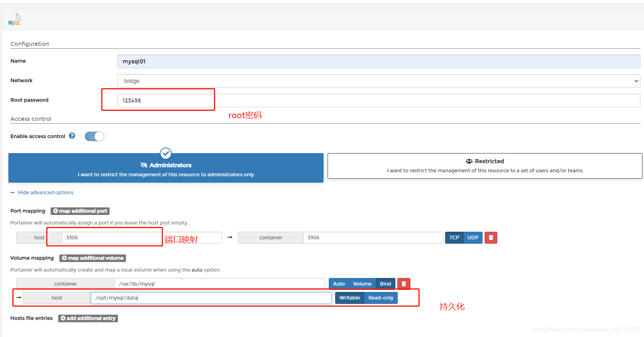Focus the Root password field

[379, 101]
